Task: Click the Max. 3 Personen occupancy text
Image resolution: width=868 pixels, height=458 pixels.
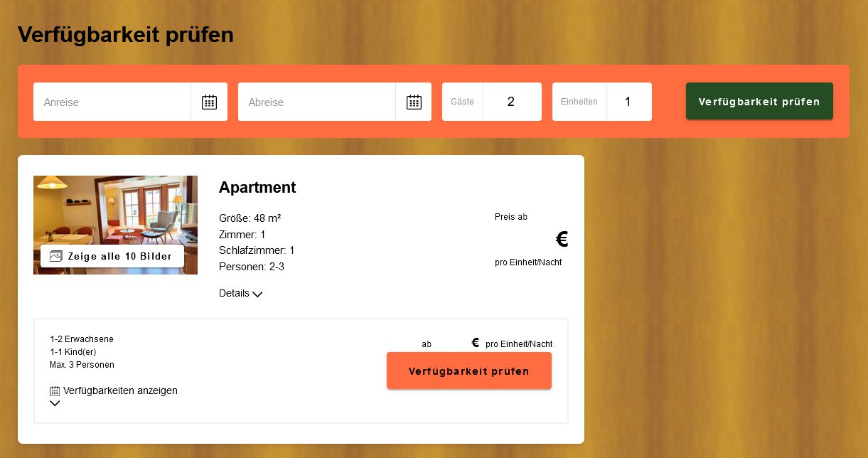Action: click(82, 365)
